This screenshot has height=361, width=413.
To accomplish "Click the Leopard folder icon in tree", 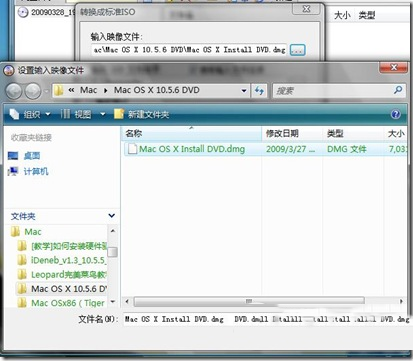I will 22,275.
